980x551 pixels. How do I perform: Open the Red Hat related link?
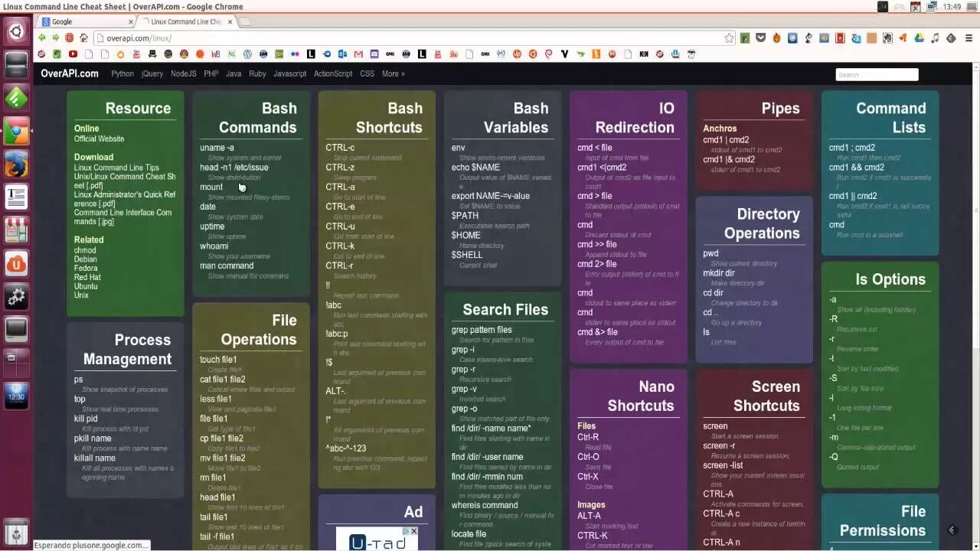tap(87, 277)
